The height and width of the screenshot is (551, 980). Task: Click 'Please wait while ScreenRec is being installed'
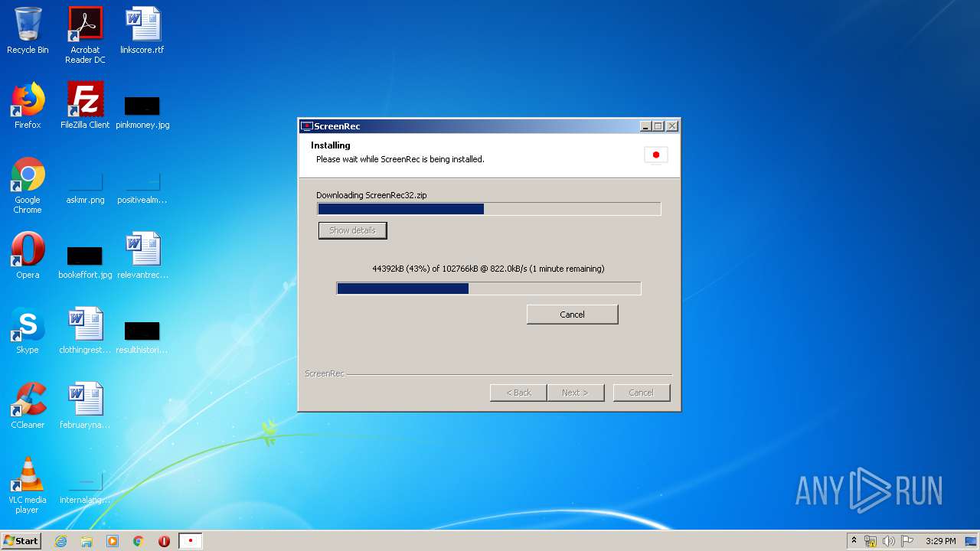400,159
